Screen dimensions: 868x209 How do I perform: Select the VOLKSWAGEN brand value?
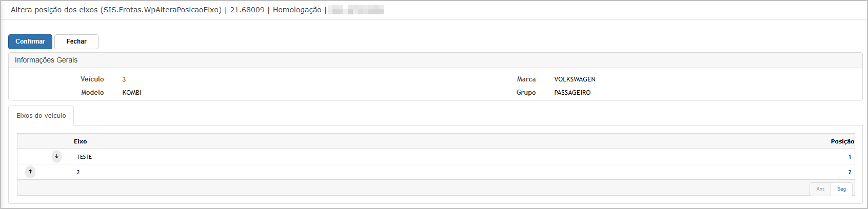click(x=575, y=79)
